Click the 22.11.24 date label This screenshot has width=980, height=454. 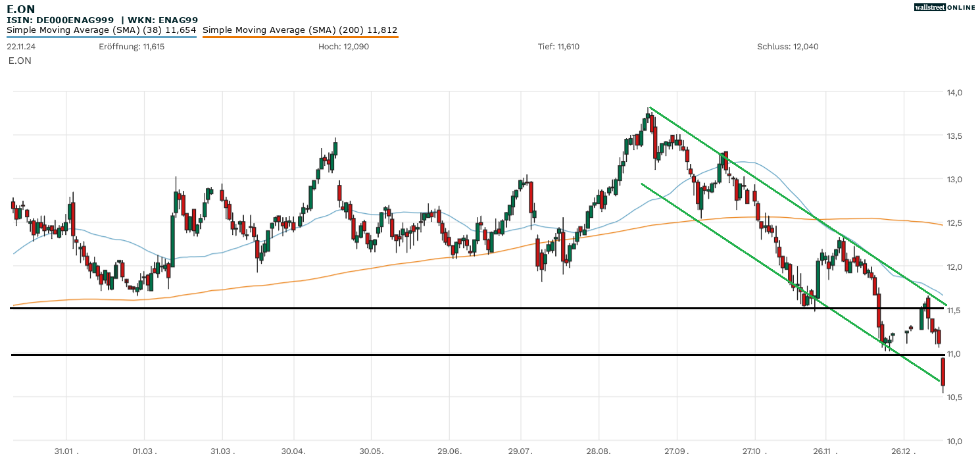point(21,47)
